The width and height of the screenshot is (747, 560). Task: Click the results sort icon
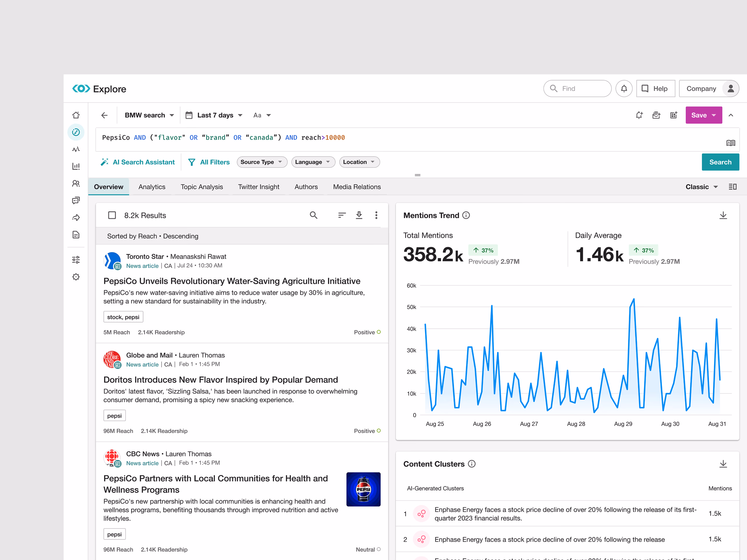coord(342,215)
